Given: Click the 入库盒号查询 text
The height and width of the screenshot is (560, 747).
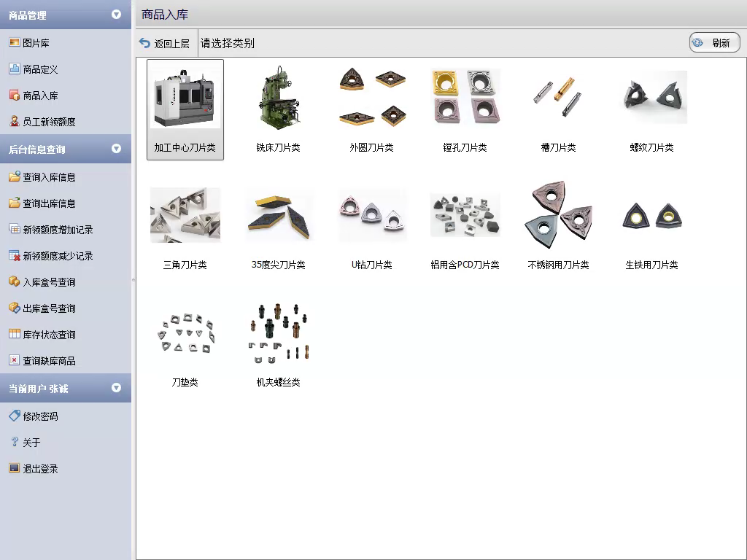Looking at the screenshot, I should coord(49,282).
